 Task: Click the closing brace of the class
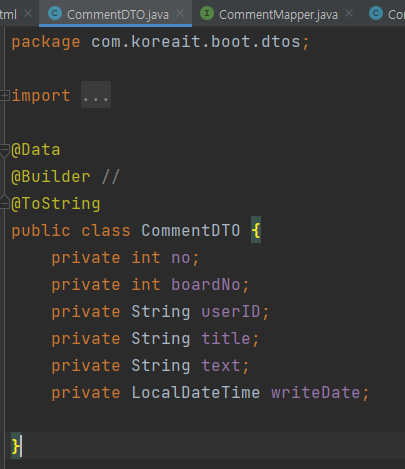(15, 446)
